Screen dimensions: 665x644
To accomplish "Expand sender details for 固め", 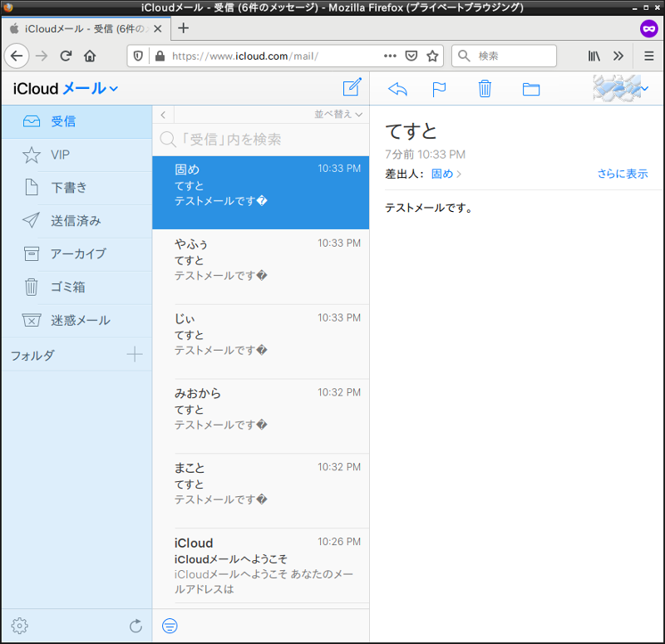I will click(446, 174).
